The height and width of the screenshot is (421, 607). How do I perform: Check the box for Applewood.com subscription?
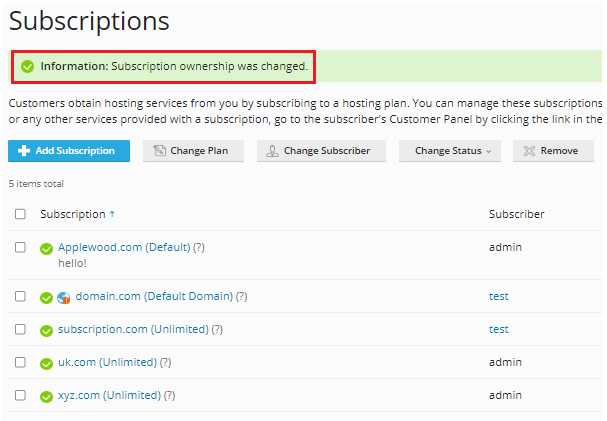tap(21, 247)
